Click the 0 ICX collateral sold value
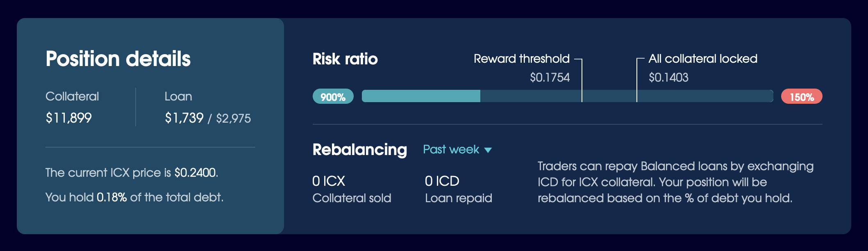 coord(329,181)
